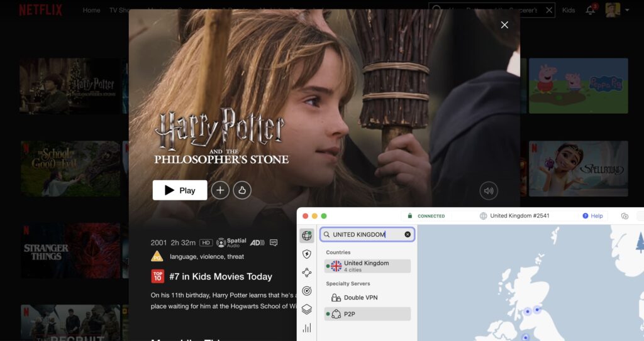The height and width of the screenshot is (341, 644).
Task: Select P2P specialty server
Action: click(x=367, y=314)
